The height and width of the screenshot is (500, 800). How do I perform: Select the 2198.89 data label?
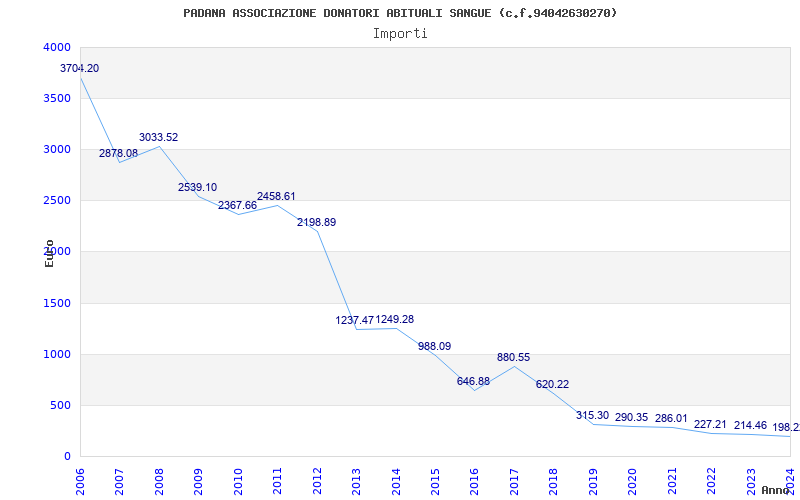(317, 222)
